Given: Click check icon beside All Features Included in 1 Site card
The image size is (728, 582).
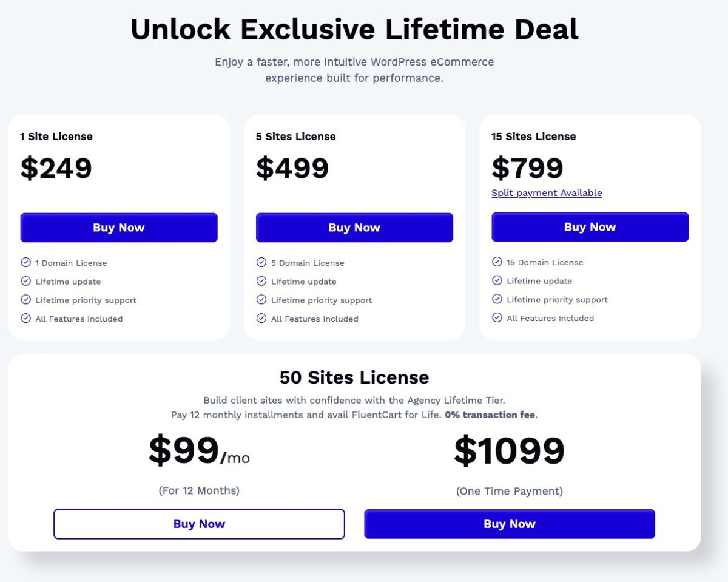Looking at the screenshot, I should pyautogui.click(x=25, y=318).
